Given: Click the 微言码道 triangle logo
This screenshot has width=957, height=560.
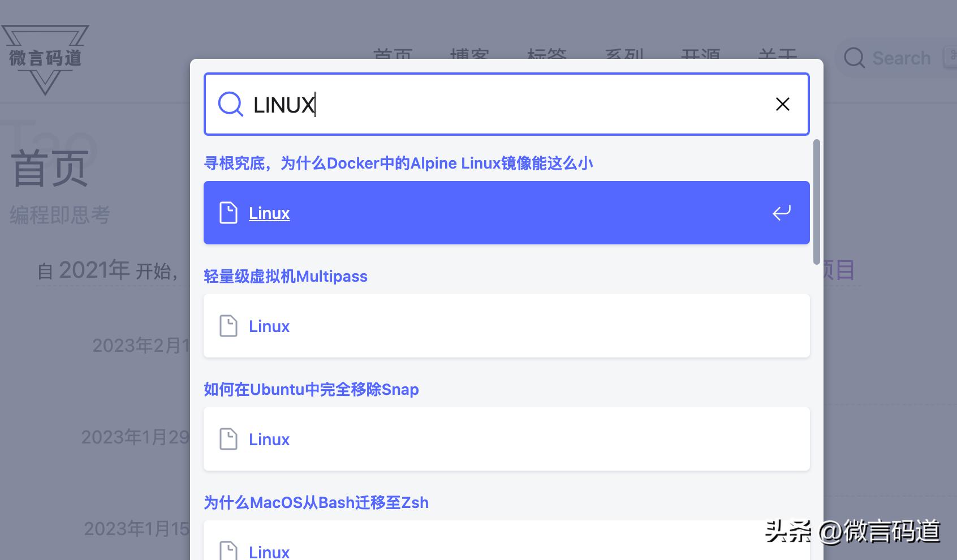Looking at the screenshot, I should click(45, 59).
